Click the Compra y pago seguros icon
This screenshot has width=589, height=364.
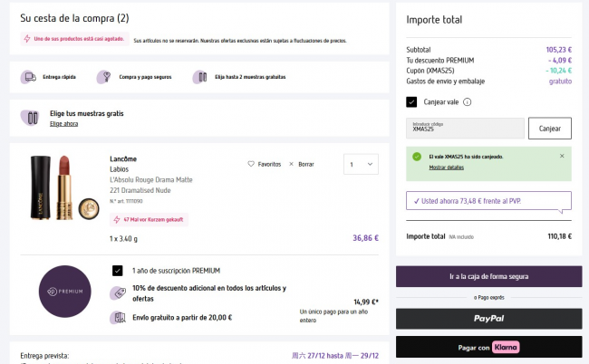[106, 78]
